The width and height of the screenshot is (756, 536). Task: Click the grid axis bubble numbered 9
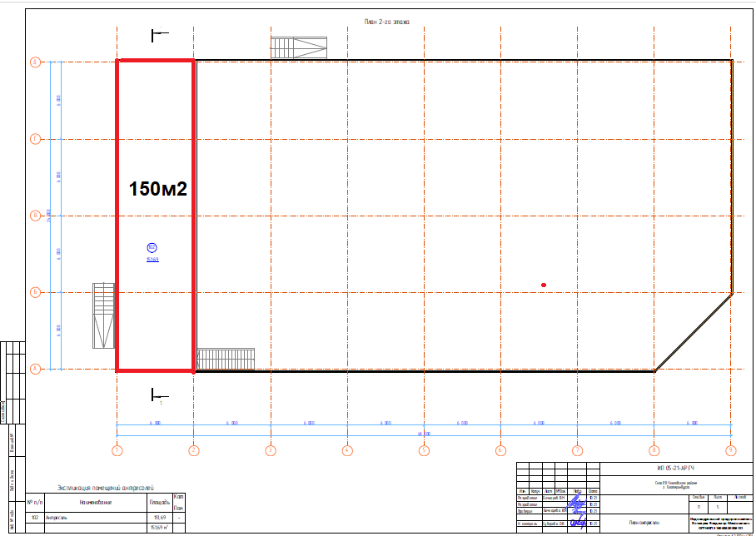[x=730, y=450]
